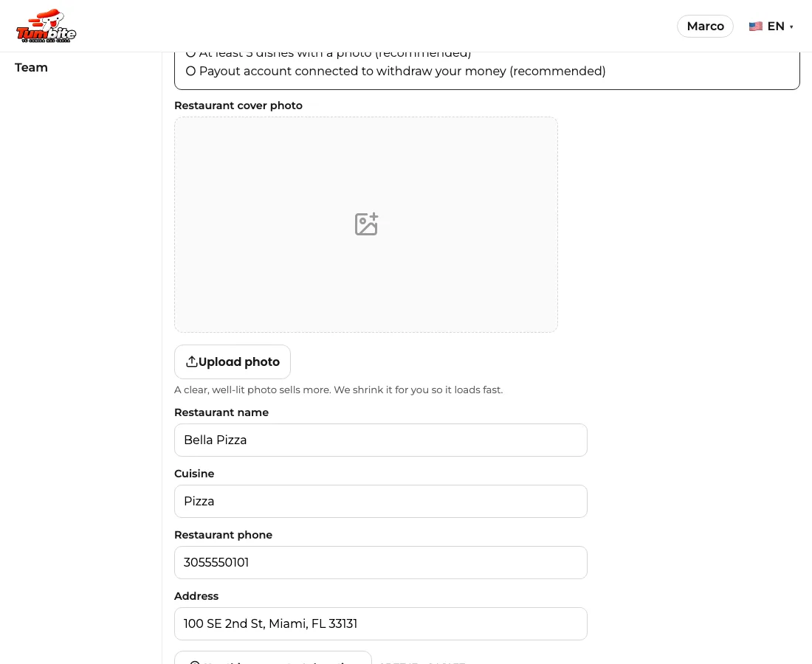
Task: Click the circle icon beside Payout account item
Action: [x=190, y=72]
